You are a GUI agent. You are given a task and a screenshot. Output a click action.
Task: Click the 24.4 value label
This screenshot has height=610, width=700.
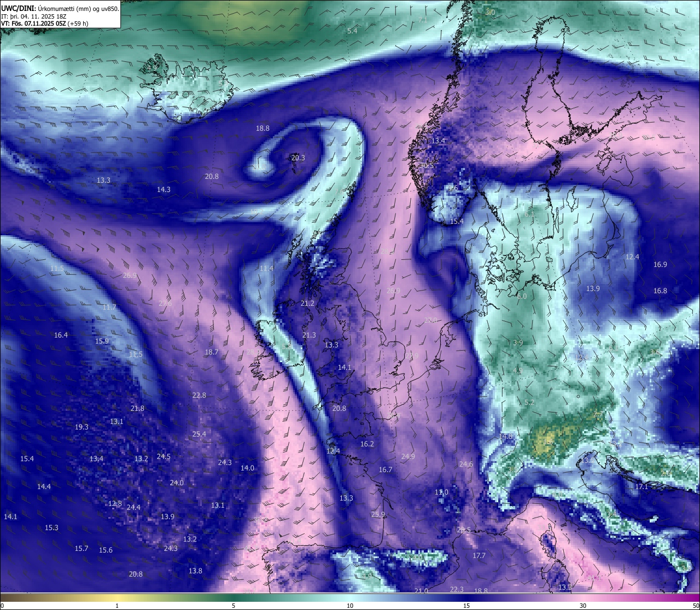point(133,507)
